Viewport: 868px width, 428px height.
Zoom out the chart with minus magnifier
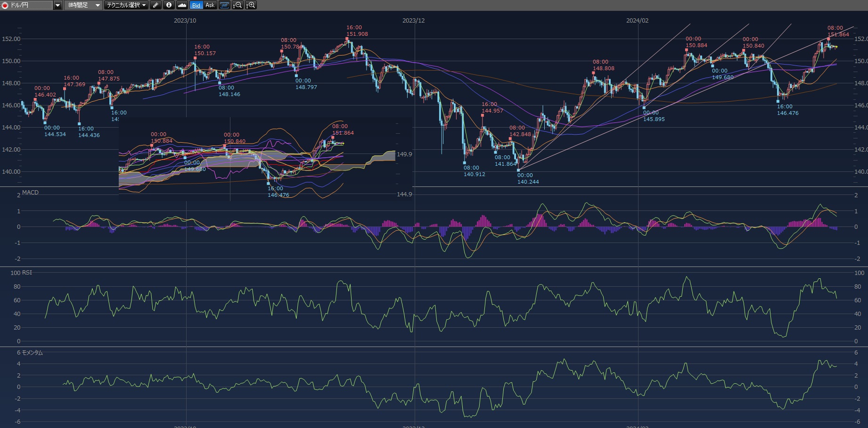pos(237,5)
